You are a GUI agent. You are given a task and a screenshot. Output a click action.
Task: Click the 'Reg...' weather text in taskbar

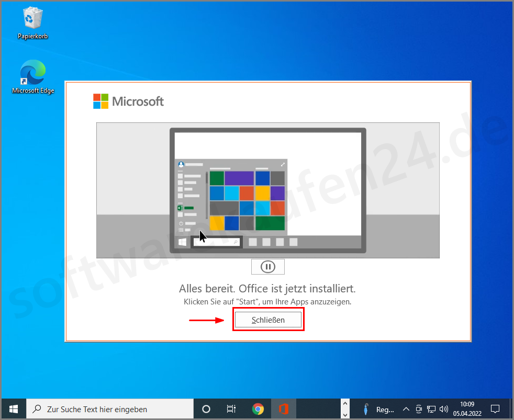coord(385,410)
